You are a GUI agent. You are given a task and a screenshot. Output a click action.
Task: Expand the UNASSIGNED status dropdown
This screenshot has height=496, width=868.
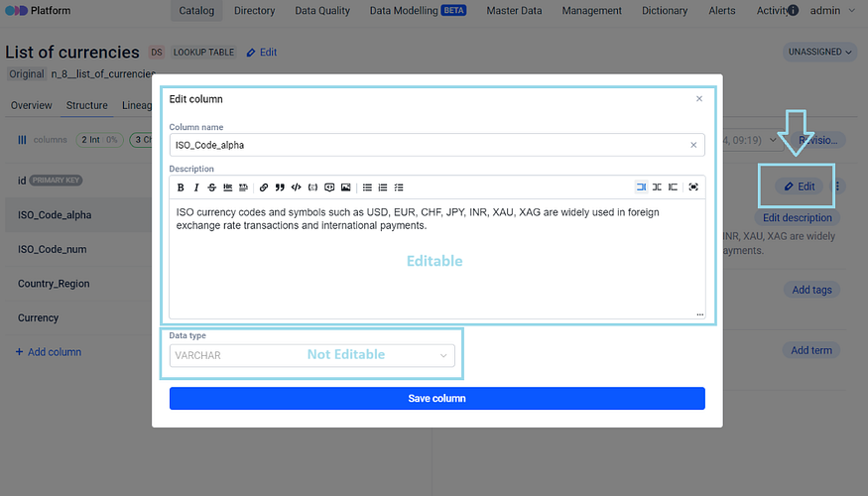point(819,52)
